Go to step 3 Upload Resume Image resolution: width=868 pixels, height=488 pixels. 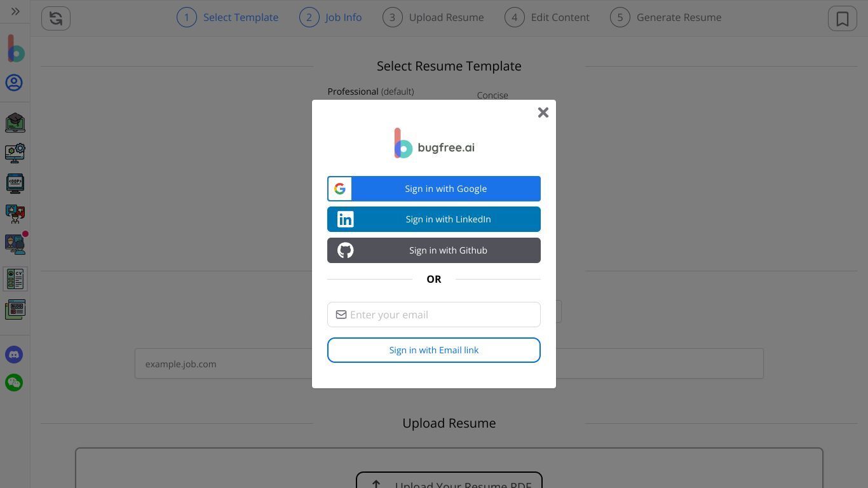pos(433,17)
